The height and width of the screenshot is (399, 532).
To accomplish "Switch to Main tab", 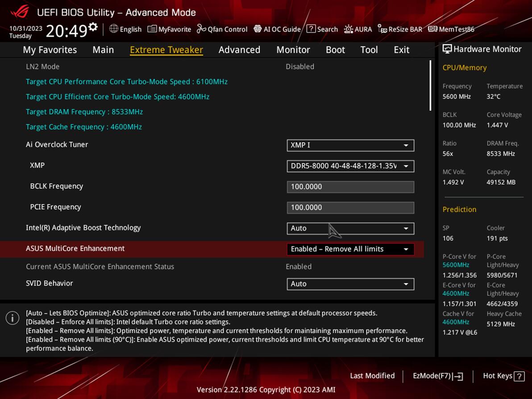I will click(x=103, y=50).
